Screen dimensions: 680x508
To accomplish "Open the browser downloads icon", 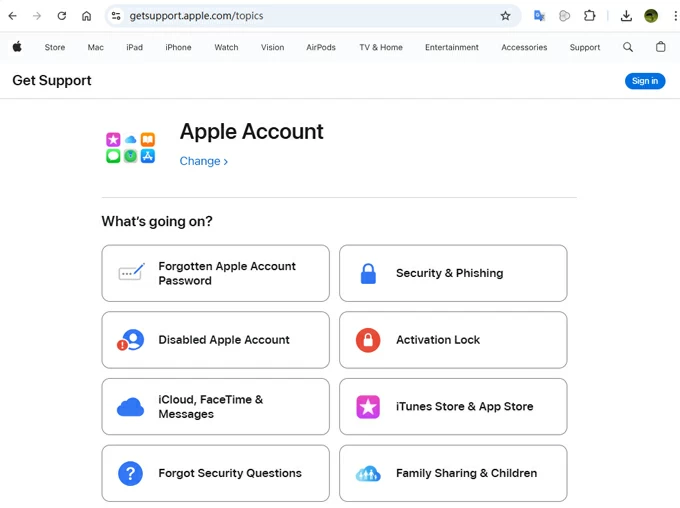I will 626,16.
